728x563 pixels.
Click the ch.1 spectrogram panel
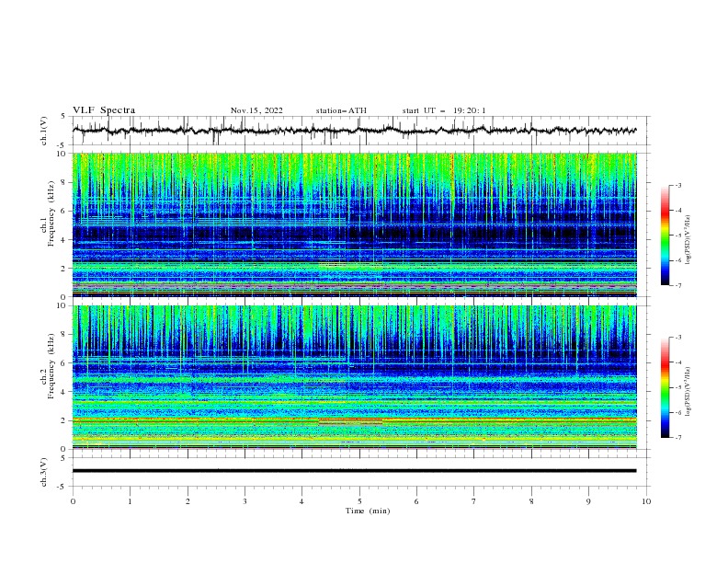[x=354, y=224]
